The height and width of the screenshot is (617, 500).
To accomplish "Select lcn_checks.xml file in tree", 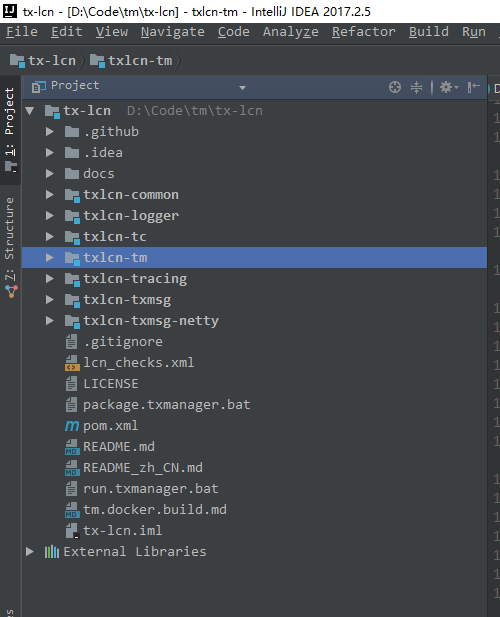I will [138, 362].
